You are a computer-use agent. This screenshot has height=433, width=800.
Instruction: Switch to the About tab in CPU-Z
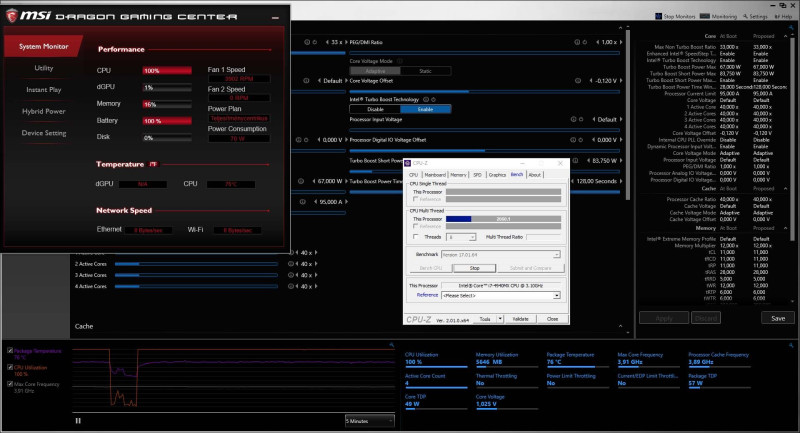(534, 175)
